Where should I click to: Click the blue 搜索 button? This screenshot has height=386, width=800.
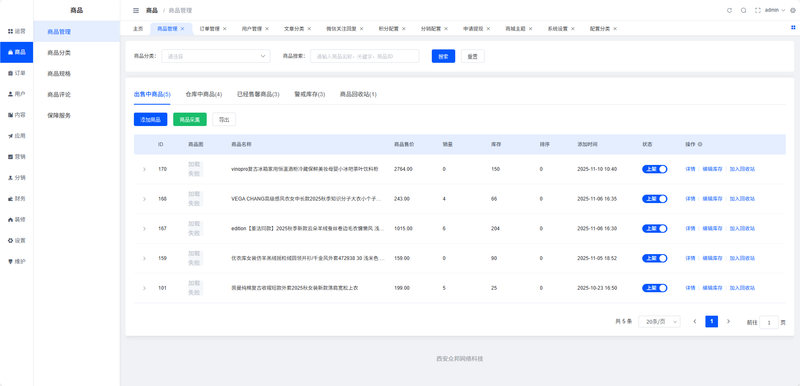pos(443,56)
